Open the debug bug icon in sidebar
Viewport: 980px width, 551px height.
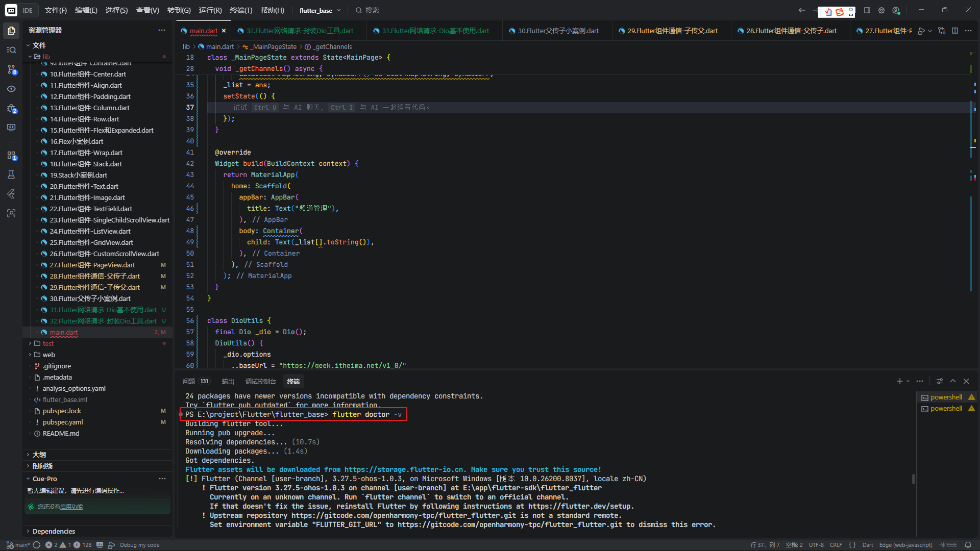point(11,108)
